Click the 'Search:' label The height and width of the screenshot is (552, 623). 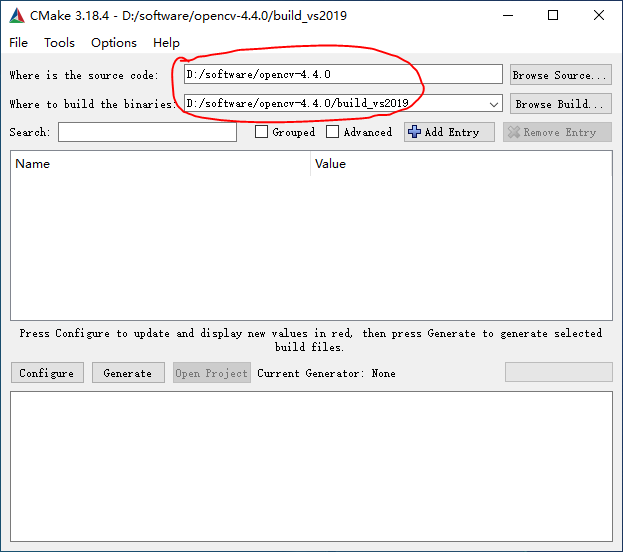30,132
